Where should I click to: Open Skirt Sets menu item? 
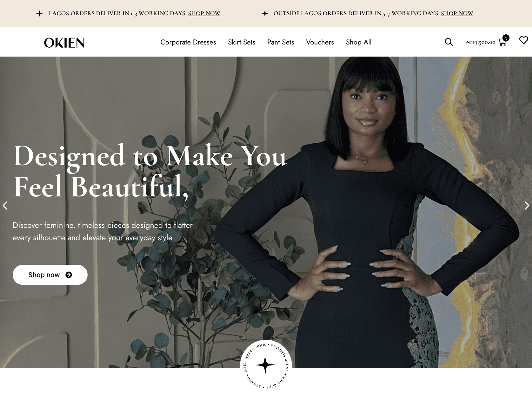pos(242,42)
